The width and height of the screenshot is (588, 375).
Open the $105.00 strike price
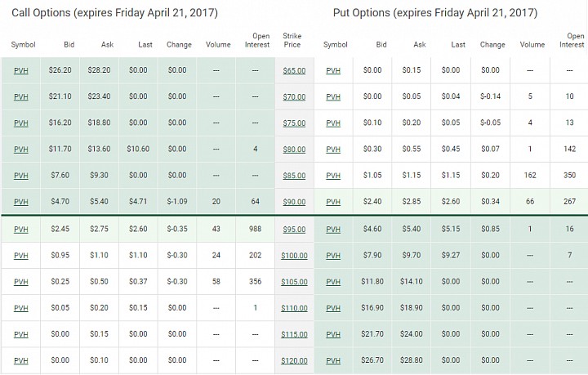coord(294,282)
